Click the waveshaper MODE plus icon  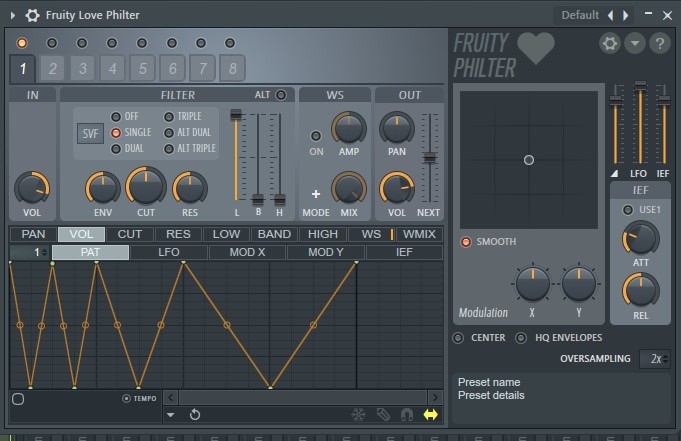(x=316, y=194)
